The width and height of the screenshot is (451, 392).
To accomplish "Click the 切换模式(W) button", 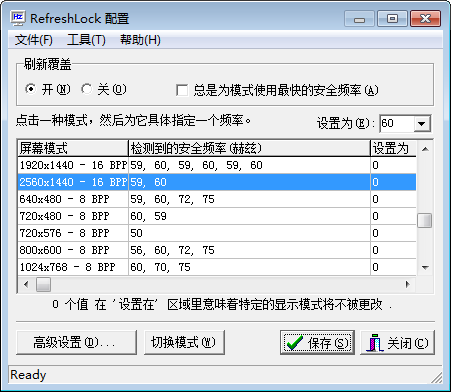I will (184, 342).
